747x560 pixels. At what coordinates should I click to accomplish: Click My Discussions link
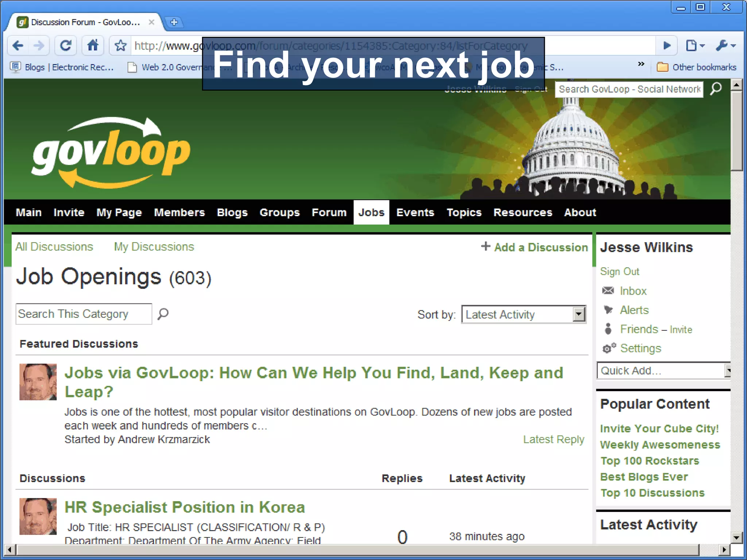154,247
